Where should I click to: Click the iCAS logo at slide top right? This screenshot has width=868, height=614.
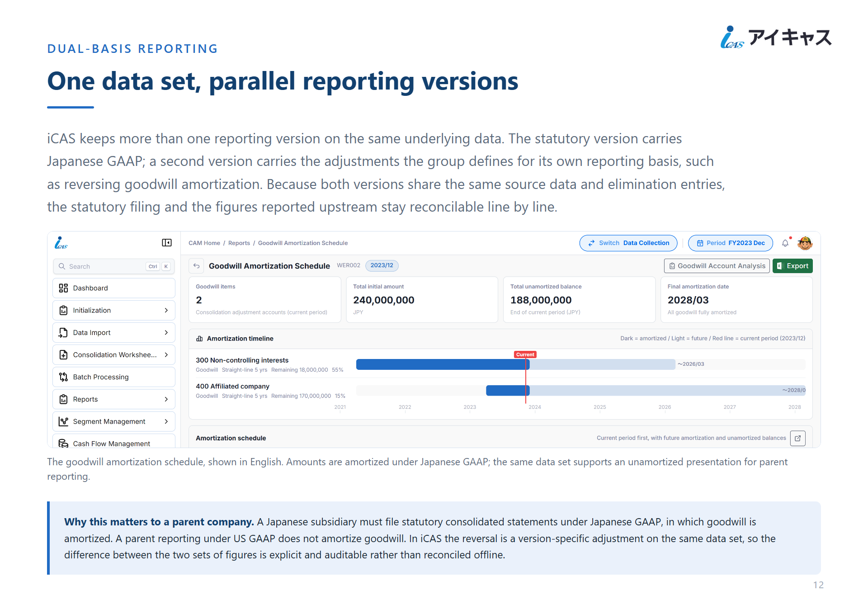(776, 37)
